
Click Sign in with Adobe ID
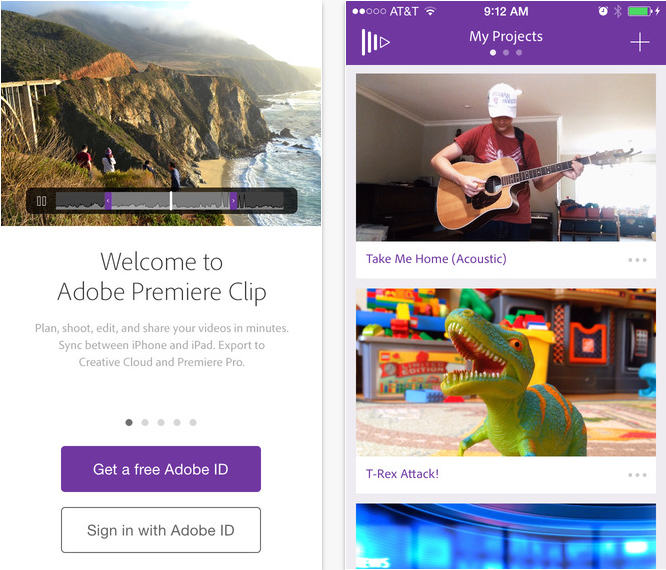tap(161, 530)
